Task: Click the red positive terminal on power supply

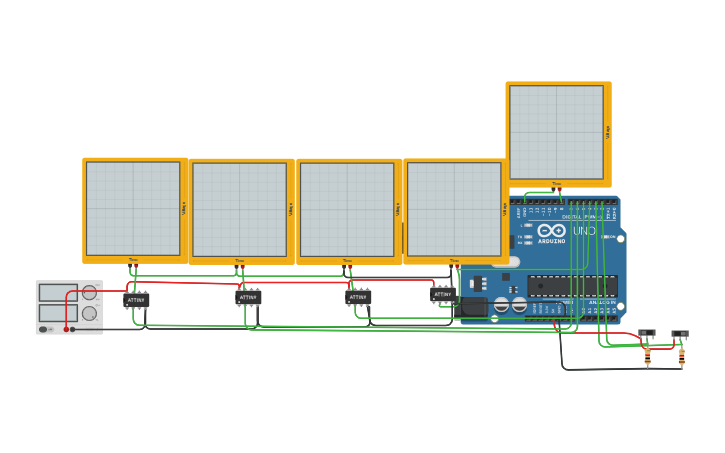Action: coord(67,329)
